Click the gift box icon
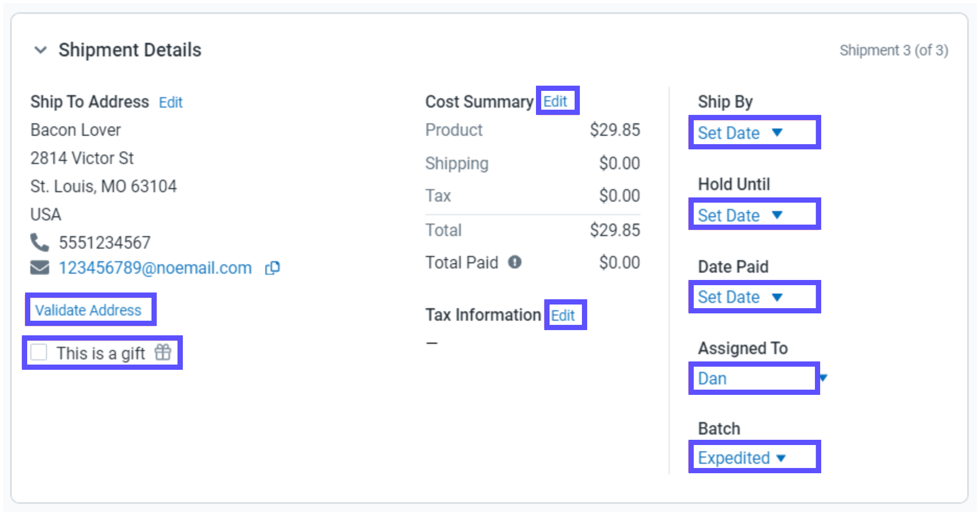The height and width of the screenshot is (515, 980). coord(163,353)
